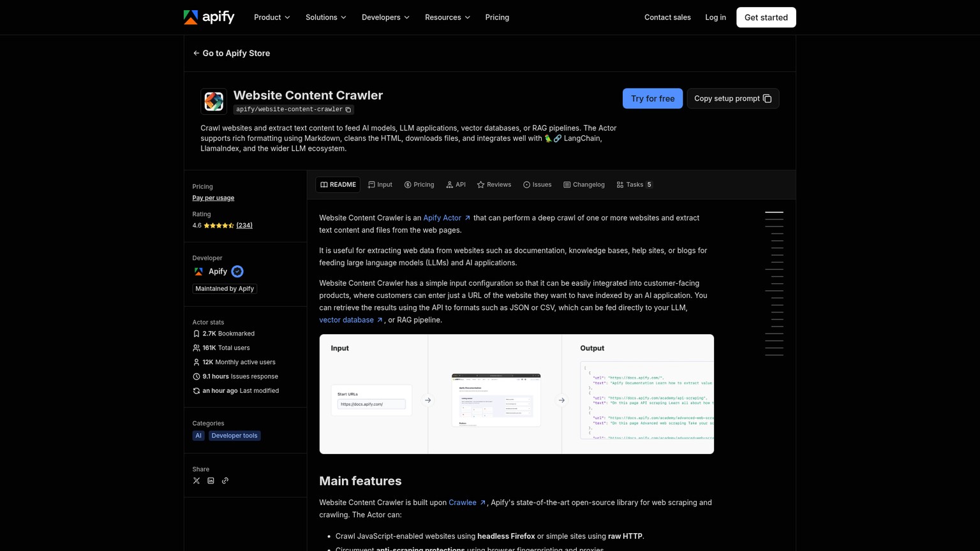980x551 pixels.
Task: Click the refresh icon beside Last modified
Action: point(197,391)
